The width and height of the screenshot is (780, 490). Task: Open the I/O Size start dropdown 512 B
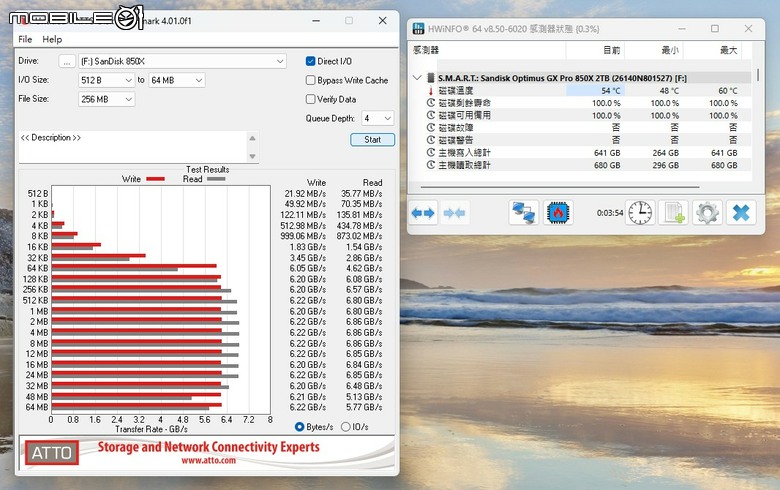(x=106, y=80)
